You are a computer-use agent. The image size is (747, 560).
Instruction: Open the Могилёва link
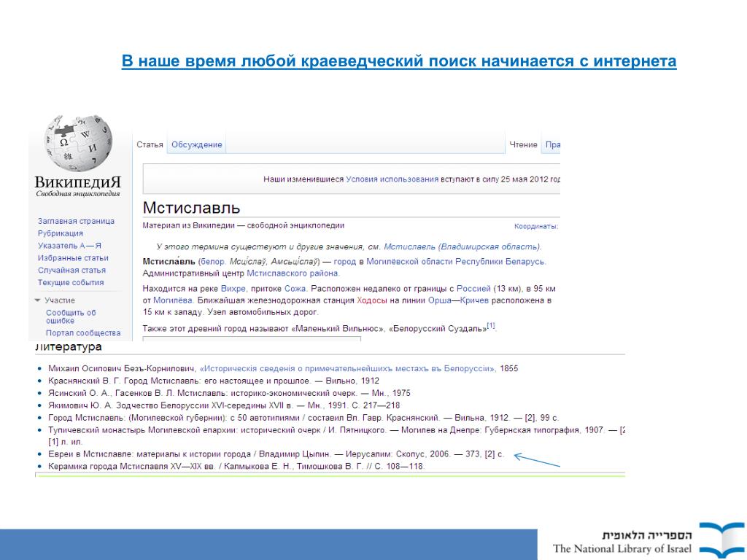(x=172, y=300)
